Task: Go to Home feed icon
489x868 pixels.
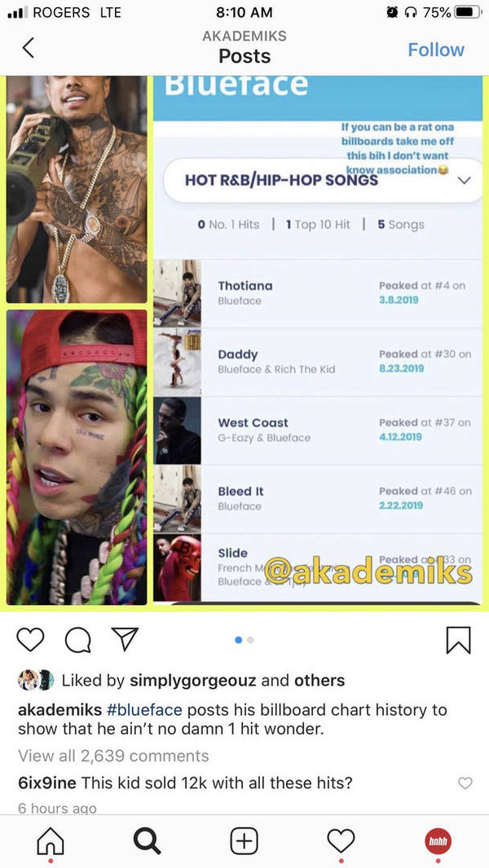Action: (51, 842)
